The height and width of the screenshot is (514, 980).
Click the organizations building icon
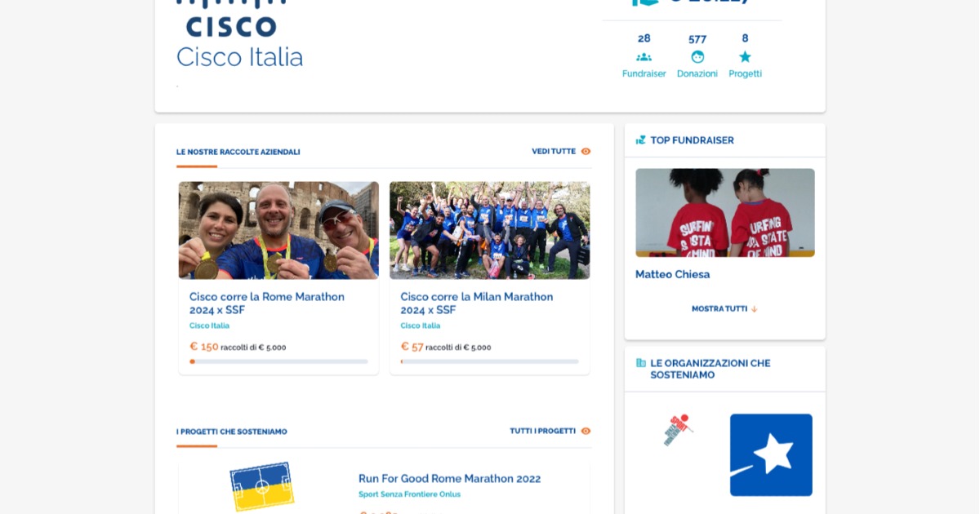[x=641, y=363]
